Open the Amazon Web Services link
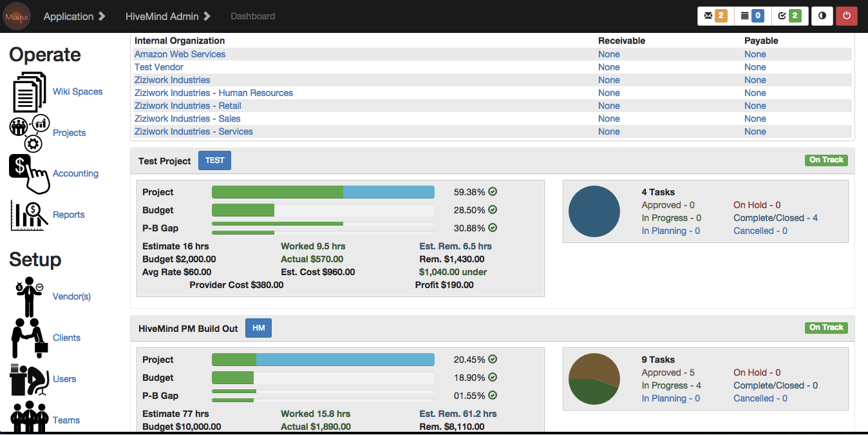The image size is (868, 435). [180, 54]
